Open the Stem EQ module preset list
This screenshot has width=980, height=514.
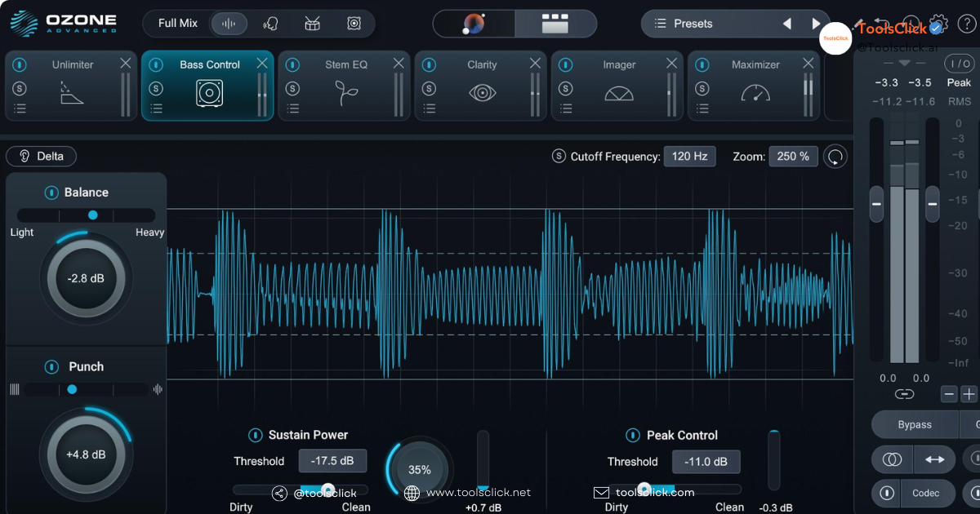(292, 108)
